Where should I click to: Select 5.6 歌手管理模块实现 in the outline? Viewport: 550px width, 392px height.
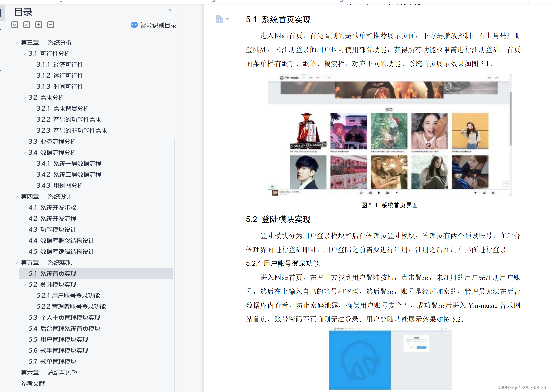click(58, 351)
